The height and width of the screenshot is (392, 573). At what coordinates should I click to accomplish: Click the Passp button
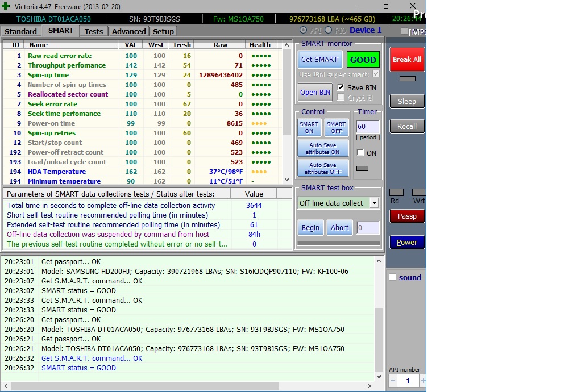pos(406,216)
